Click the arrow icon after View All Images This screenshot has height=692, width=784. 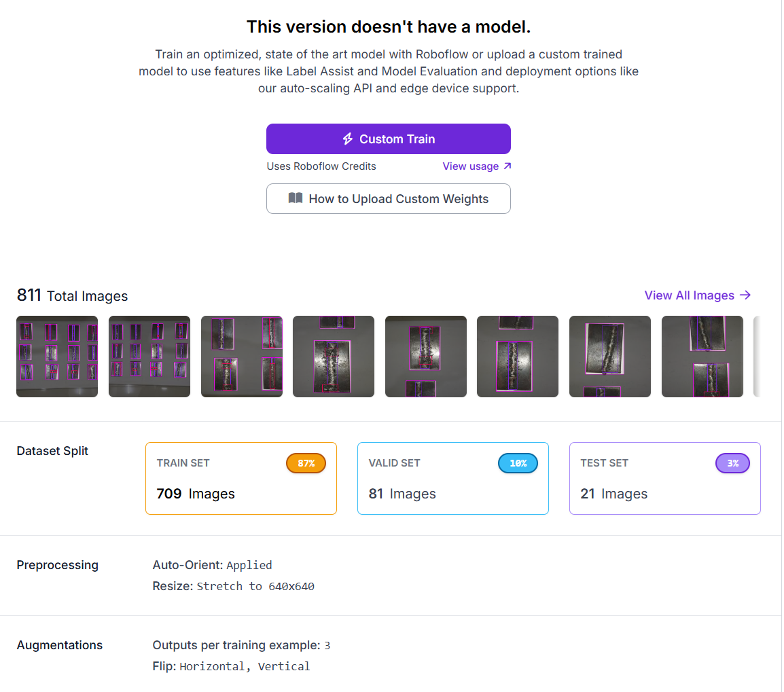tap(745, 295)
